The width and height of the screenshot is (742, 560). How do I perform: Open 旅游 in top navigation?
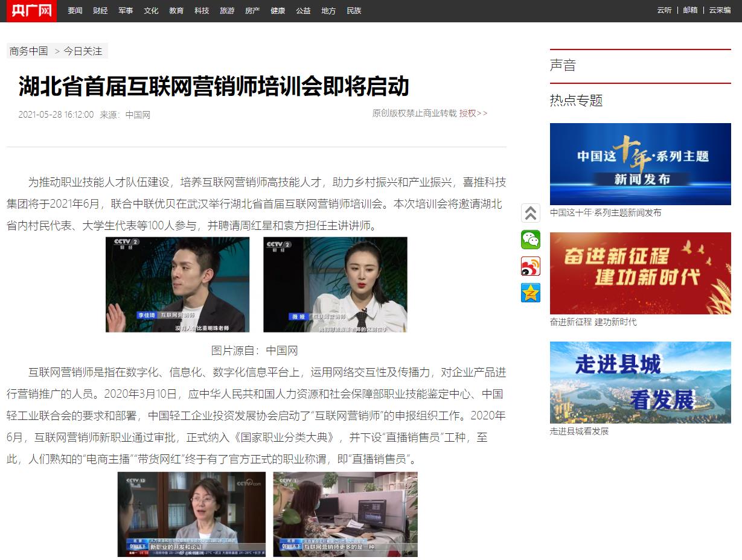click(227, 11)
